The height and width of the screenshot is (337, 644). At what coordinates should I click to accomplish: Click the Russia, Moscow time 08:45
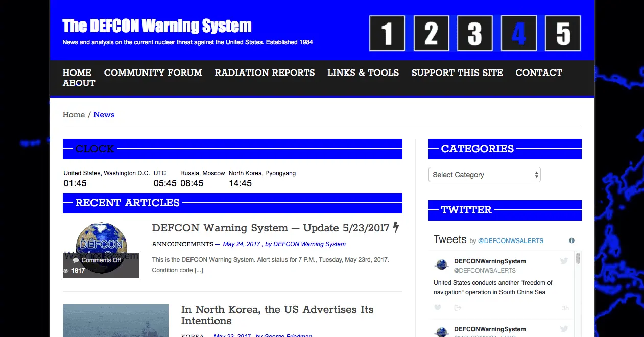point(192,183)
